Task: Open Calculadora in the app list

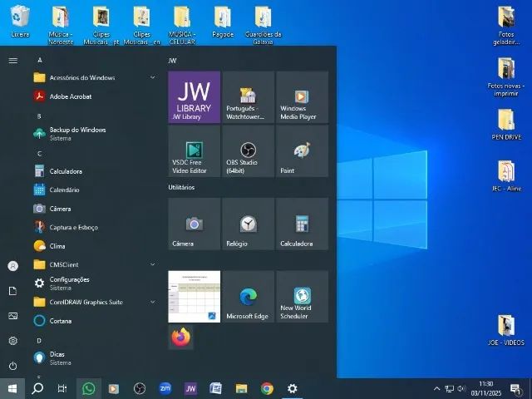Action: 95,171
